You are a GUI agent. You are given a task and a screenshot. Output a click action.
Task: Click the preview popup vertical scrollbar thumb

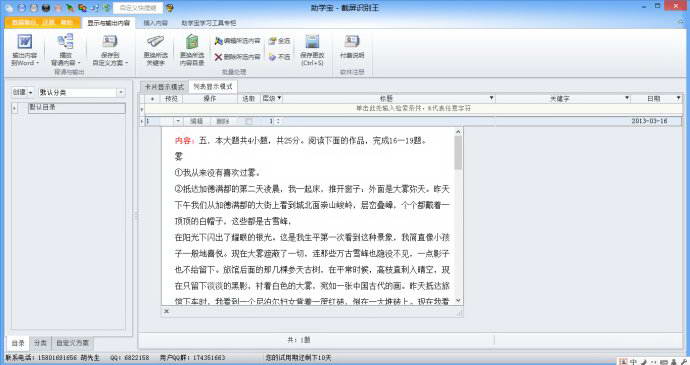point(458,152)
